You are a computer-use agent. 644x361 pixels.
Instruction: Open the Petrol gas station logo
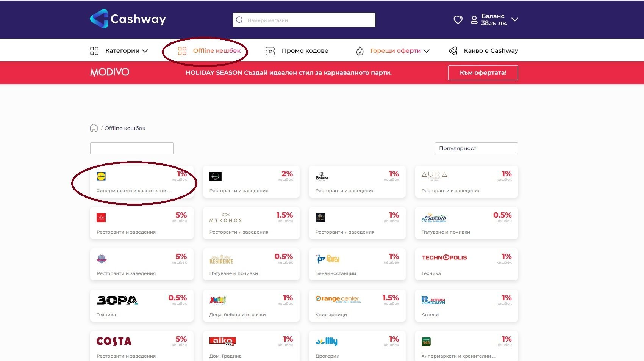click(x=327, y=259)
